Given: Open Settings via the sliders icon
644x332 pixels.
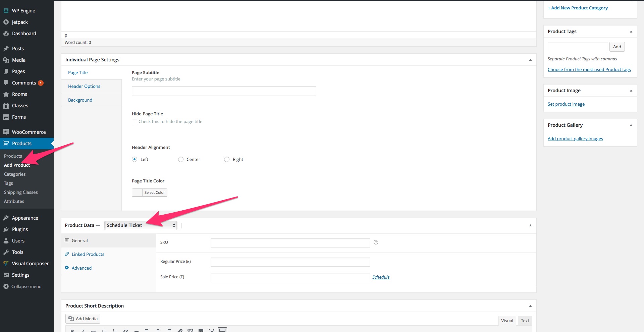Looking at the screenshot, I should (6, 275).
